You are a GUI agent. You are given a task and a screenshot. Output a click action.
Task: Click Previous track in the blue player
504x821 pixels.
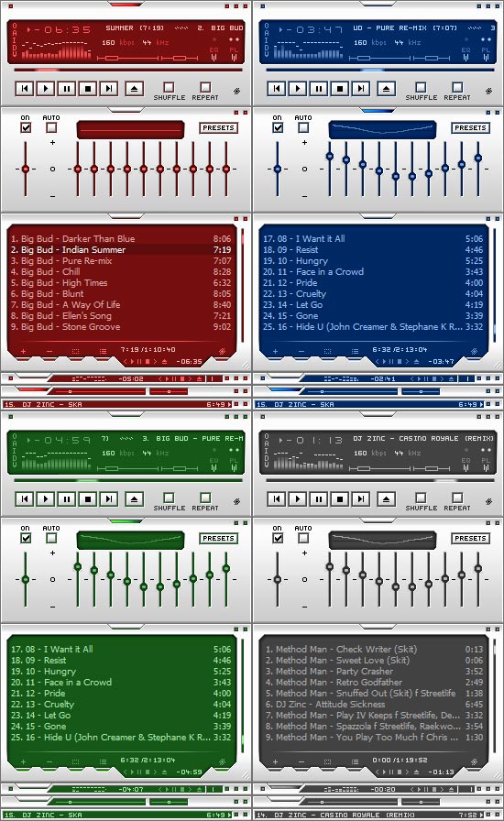[x=277, y=89]
